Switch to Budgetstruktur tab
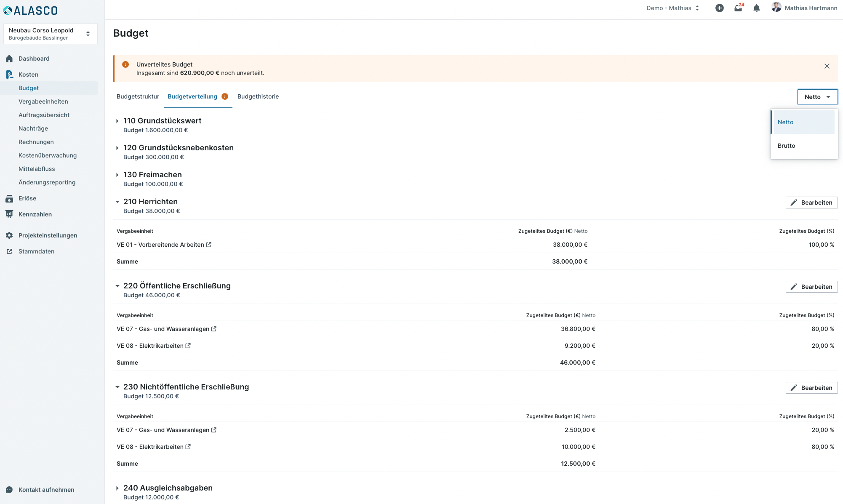Screen dimensions: 843x504 pos(138,96)
